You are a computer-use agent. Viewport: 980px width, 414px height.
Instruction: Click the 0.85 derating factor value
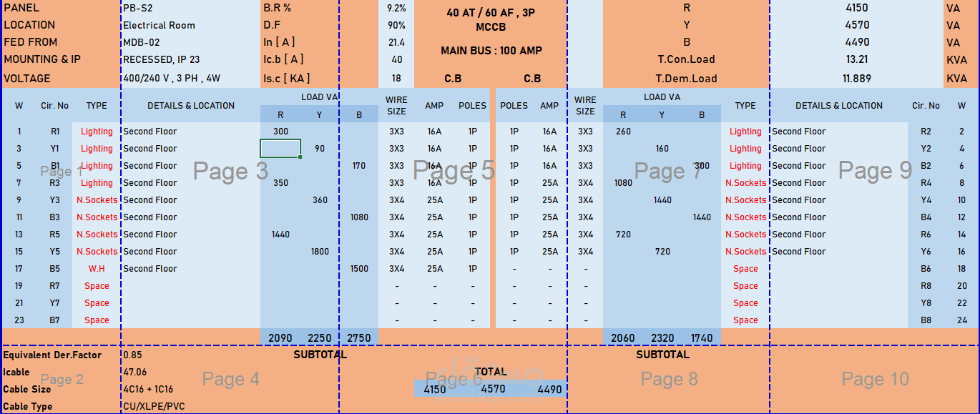190,355
